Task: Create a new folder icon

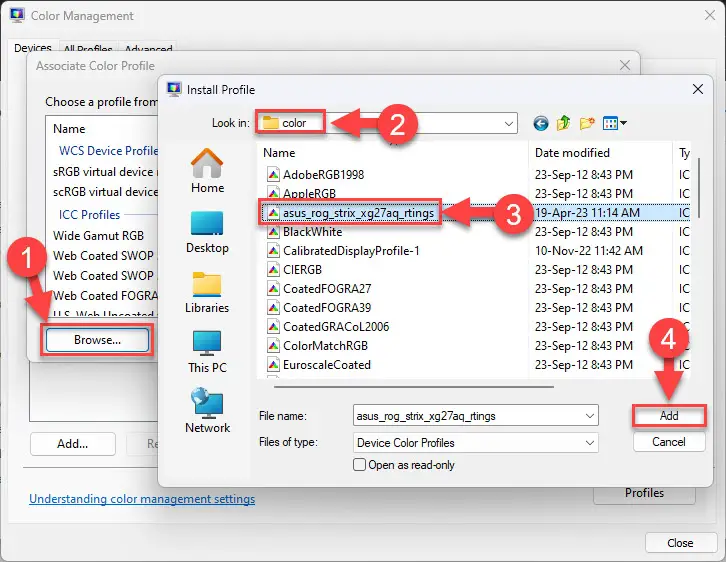Action: pos(587,123)
